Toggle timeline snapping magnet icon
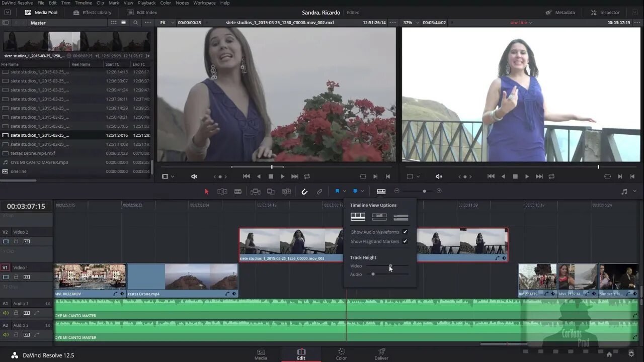 coord(304,192)
